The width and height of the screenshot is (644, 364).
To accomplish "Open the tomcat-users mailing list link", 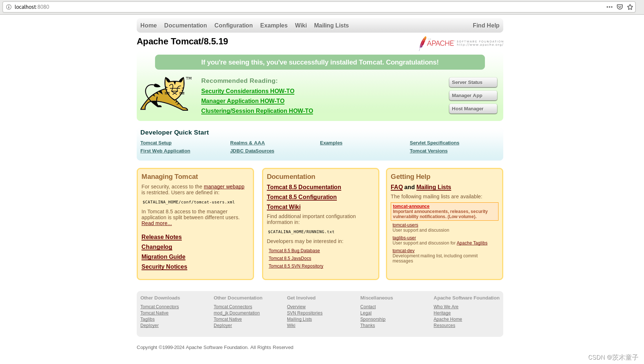I will click(405, 225).
